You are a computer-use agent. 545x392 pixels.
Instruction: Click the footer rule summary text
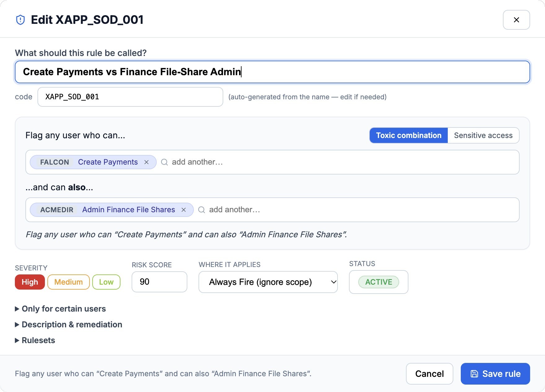163,374
